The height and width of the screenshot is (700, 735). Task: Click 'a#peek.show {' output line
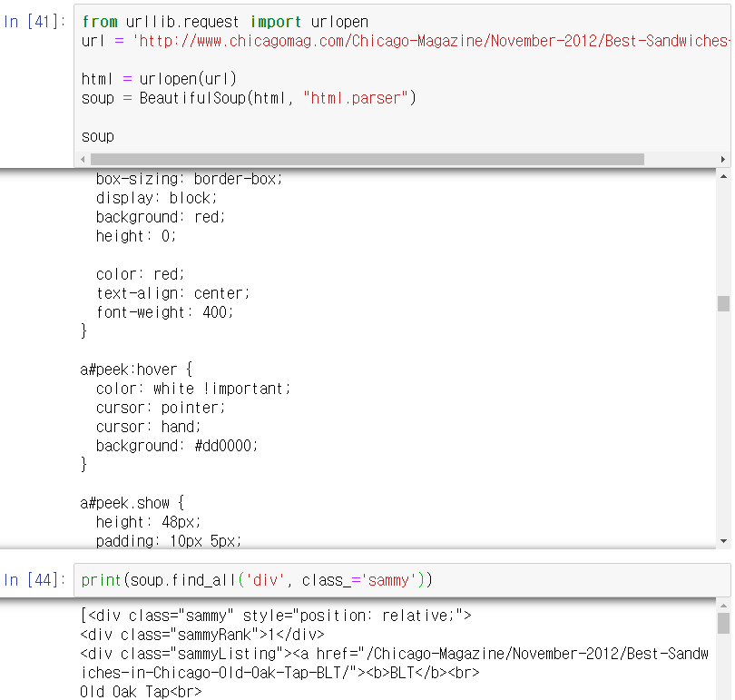click(x=132, y=503)
